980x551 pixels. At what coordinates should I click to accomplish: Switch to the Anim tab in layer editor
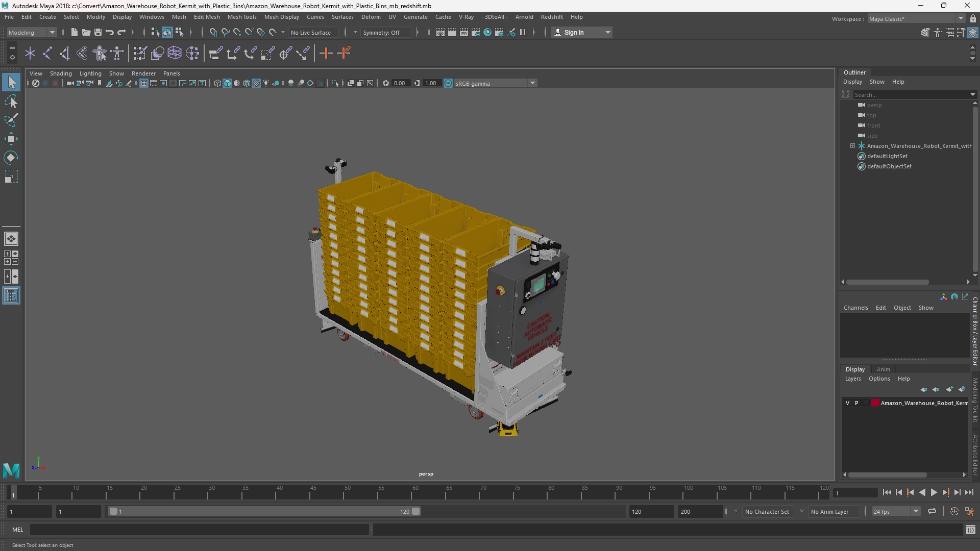point(883,369)
